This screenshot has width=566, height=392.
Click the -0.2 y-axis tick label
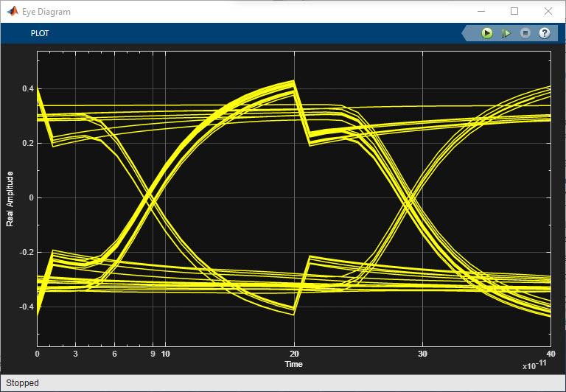coord(27,252)
